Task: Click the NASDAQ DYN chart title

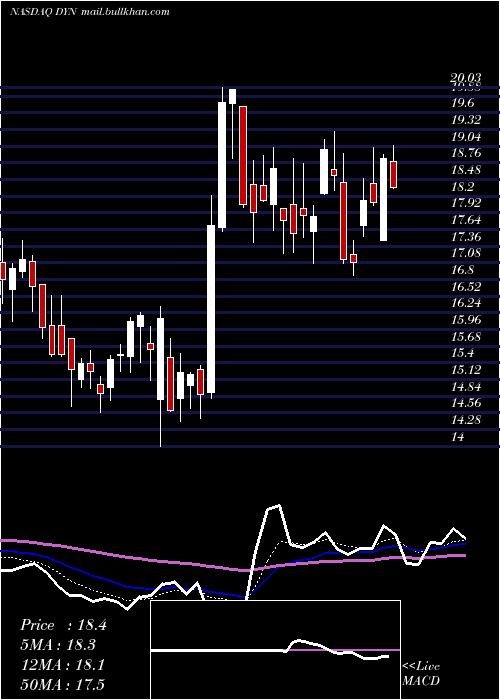Action: 90,12
